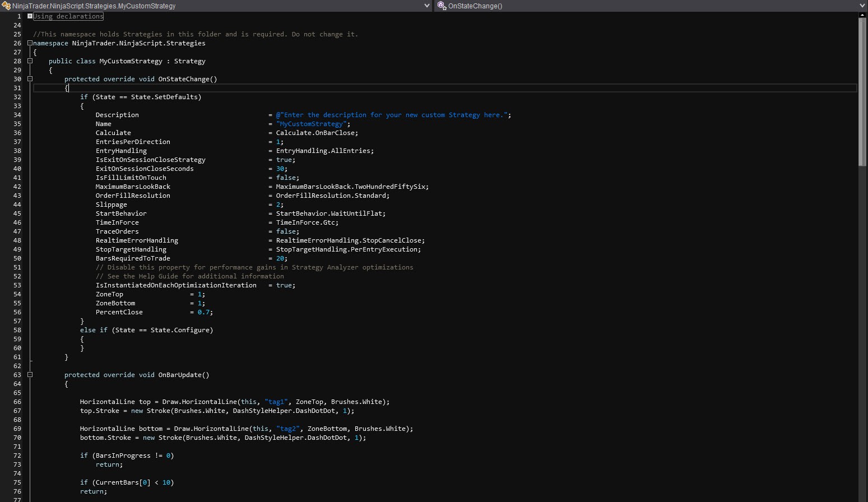Viewport: 868px width, 502px height.
Task: Click the boxed 'Using declarations' text
Action: [x=68, y=16]
